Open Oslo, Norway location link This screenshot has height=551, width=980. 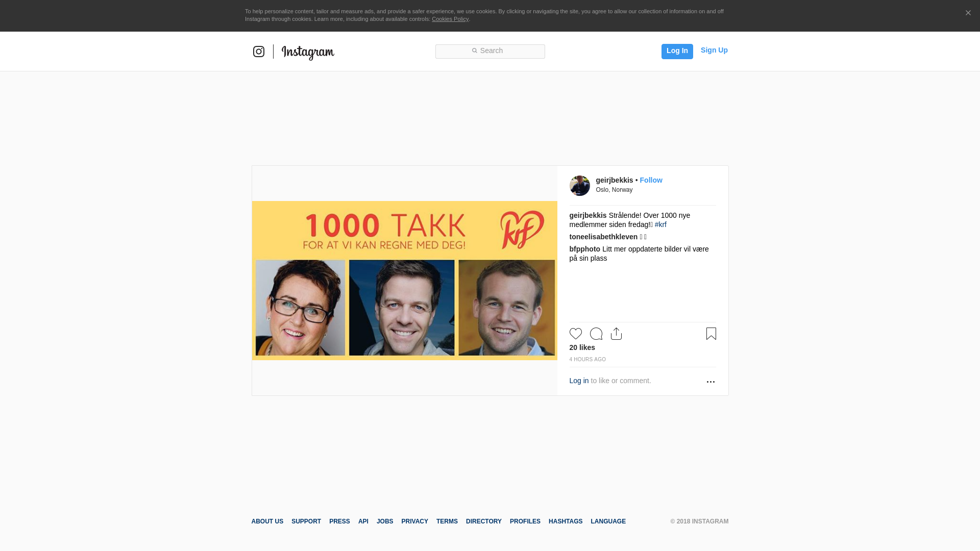click(614, 190)
